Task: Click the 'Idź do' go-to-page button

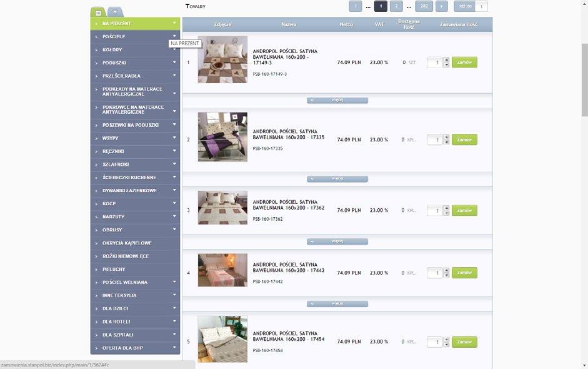Action: pos(465,6)
